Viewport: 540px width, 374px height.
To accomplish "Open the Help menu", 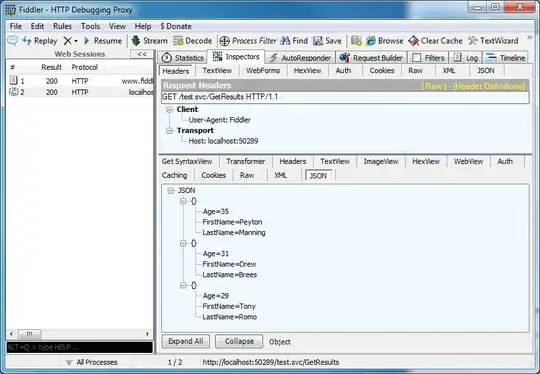I will [143, 26].
